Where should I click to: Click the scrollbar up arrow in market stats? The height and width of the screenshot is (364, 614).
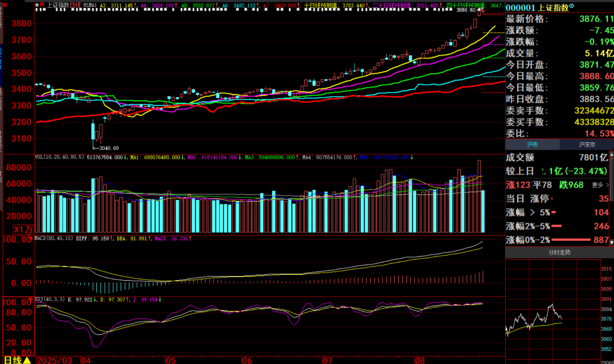(x=612, y=154)
